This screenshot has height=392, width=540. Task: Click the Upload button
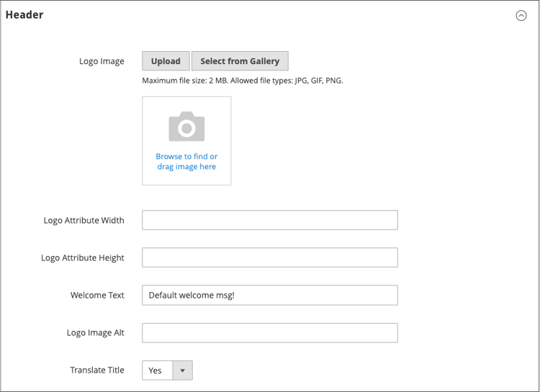pos(166,61)
